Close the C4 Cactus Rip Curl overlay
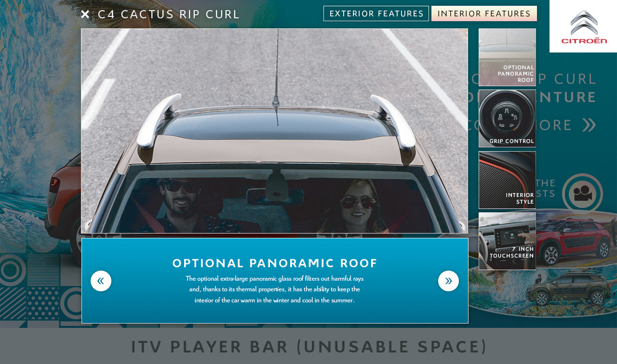Screen dimensions: 617x364 [x=85, y=14]
